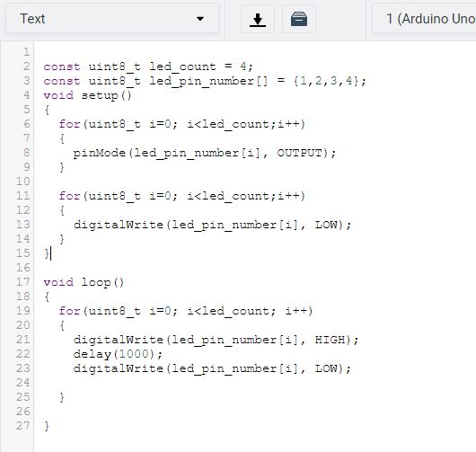The height and width of the screenshot is (452, 476).
Task: Click line number 27 in gutter
Action: coord(23,426)
